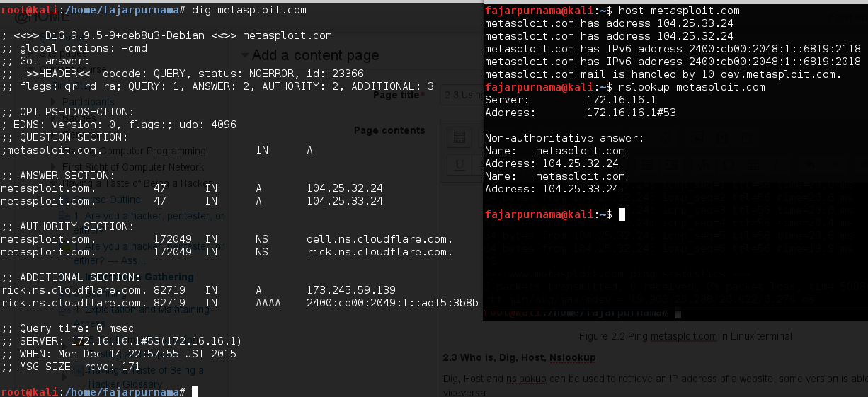Click the 'mail is handled by 10 dev.metasploit.com.' line
This screenshot has width=868, height=397.
663,74
